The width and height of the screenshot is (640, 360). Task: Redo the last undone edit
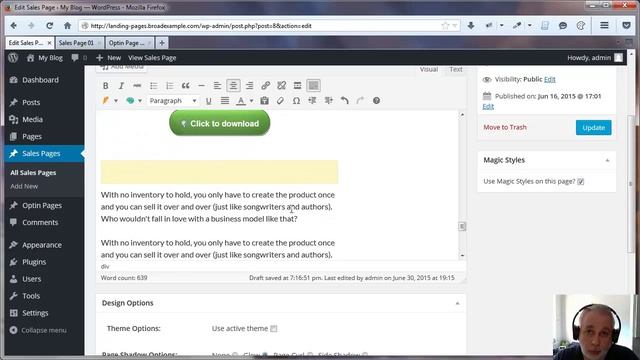coord(360,101)
